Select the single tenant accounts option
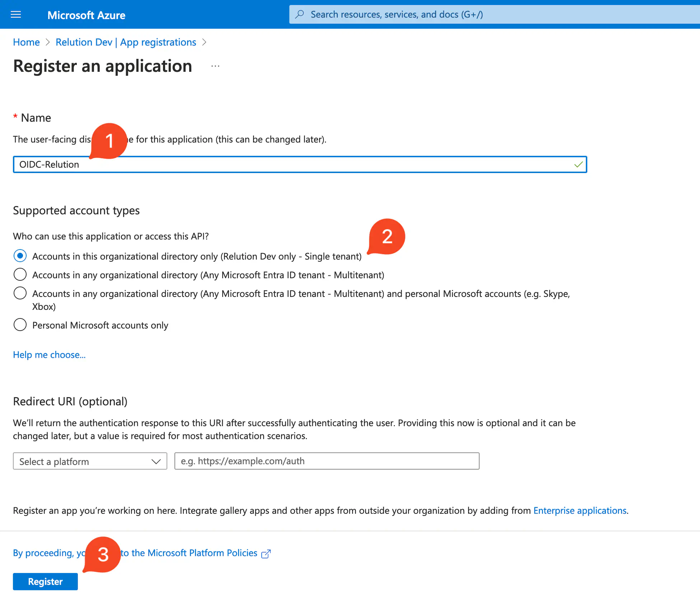This screenshot has width=700, height=601. 20,256
